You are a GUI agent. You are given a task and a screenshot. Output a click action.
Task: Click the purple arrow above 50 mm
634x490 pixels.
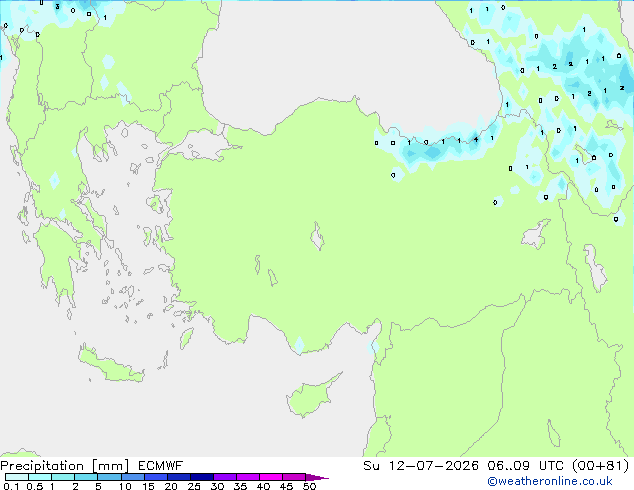(317, 477)
